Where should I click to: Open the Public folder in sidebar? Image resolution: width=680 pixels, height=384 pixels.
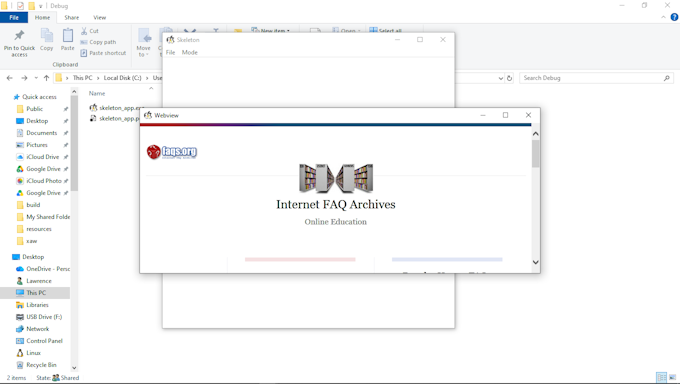click(34, 109)
